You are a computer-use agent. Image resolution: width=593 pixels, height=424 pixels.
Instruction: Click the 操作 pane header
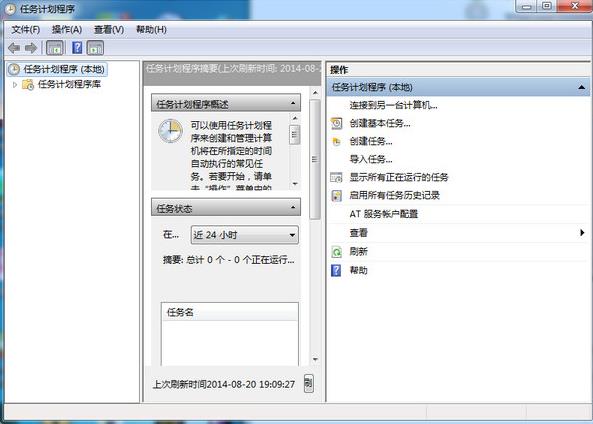[458, 70]
